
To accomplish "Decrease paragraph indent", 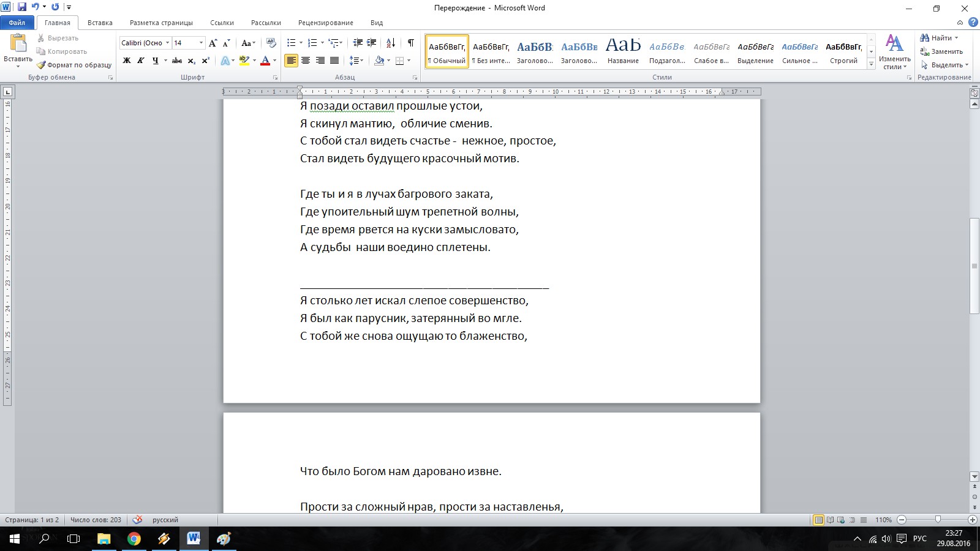I will click(x=358, y=43).
